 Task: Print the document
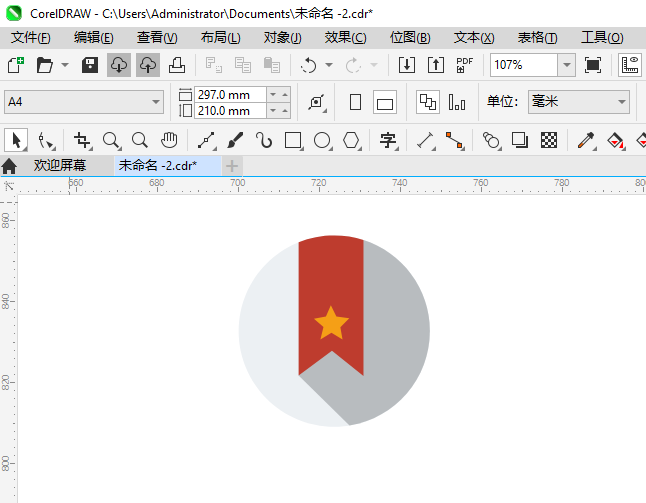click(x=177, y=65)
